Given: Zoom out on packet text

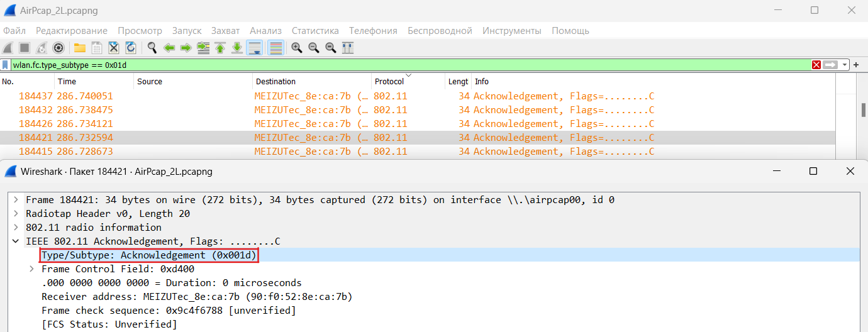Looking at the screenshot, I should click(313, 48).
